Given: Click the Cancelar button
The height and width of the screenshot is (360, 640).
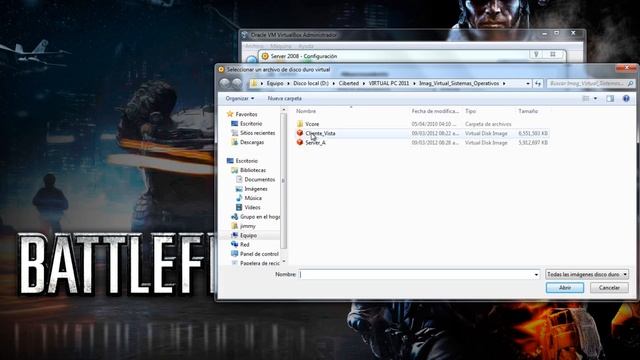Looking at the screenshot, I should (609, 288).
